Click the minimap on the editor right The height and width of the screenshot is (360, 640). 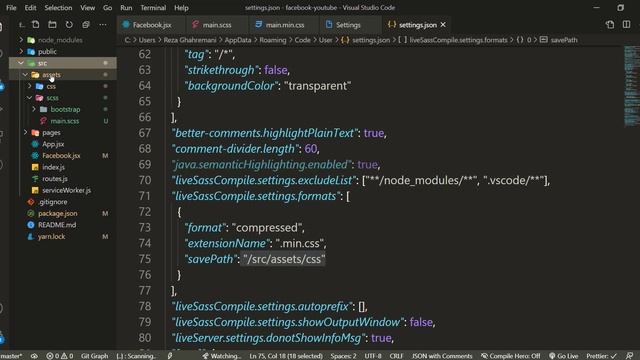(x=631, y=86)
